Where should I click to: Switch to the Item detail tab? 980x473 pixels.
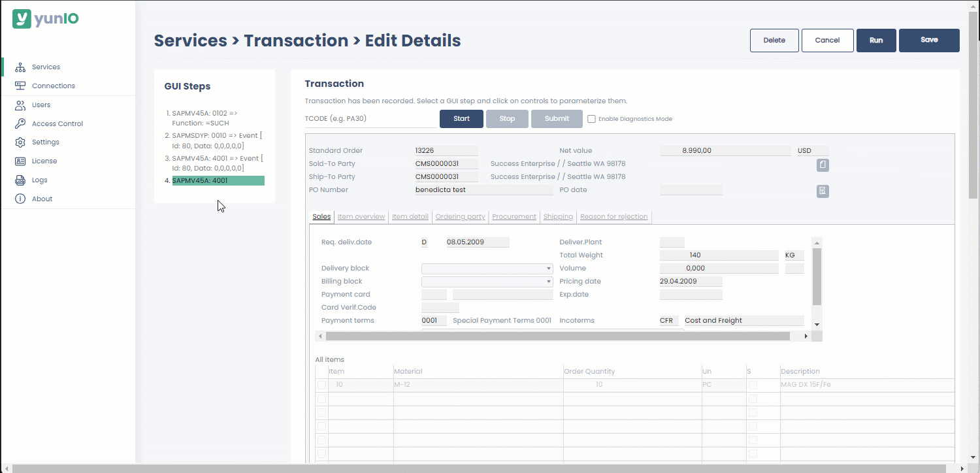pos(410,217)
